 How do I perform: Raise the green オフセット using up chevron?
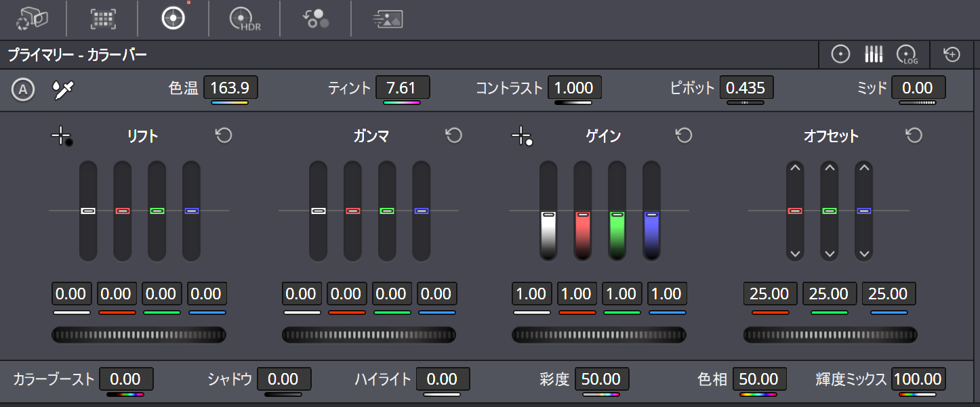pyautogui.click(x=830, y=168)
